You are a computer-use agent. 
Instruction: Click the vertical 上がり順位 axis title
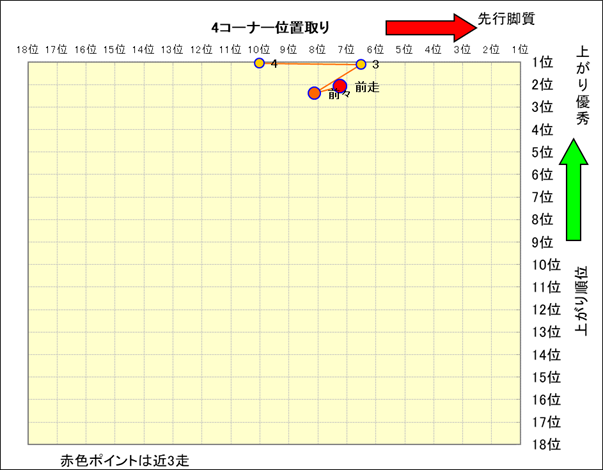583,300
